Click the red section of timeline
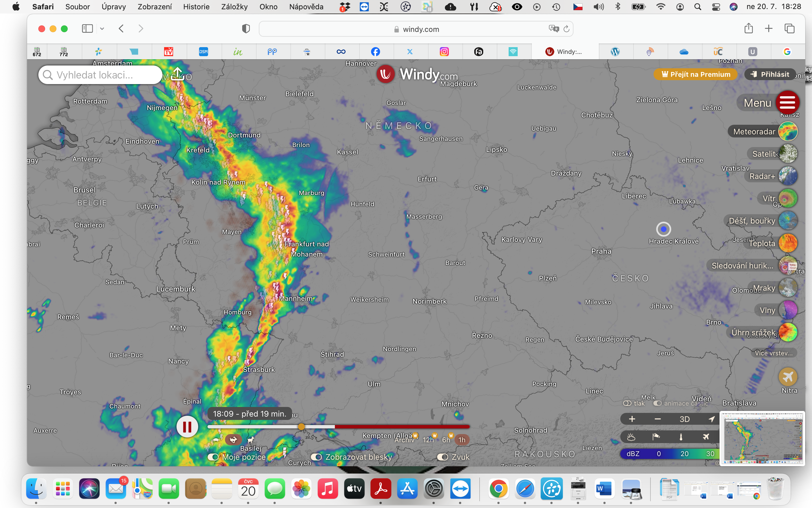Screen dimensions: 812x508 click(402, 427)
